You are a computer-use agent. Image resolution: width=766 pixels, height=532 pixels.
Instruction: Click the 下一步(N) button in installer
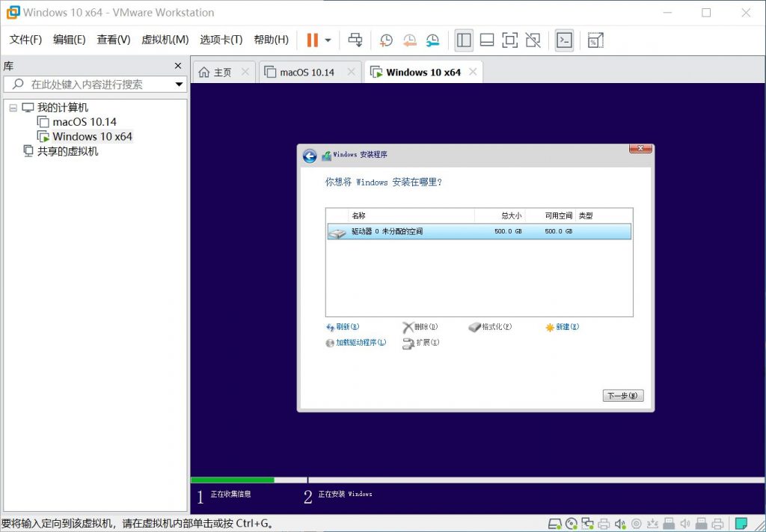(622, 396)
